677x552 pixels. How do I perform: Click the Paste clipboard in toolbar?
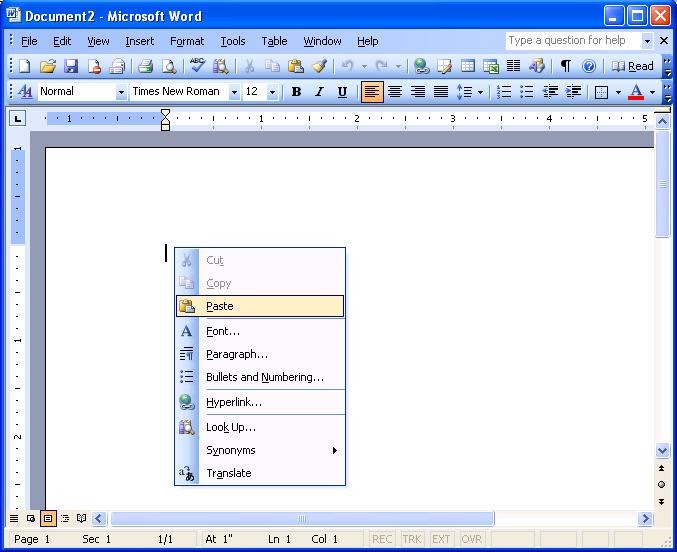(296, 67)
